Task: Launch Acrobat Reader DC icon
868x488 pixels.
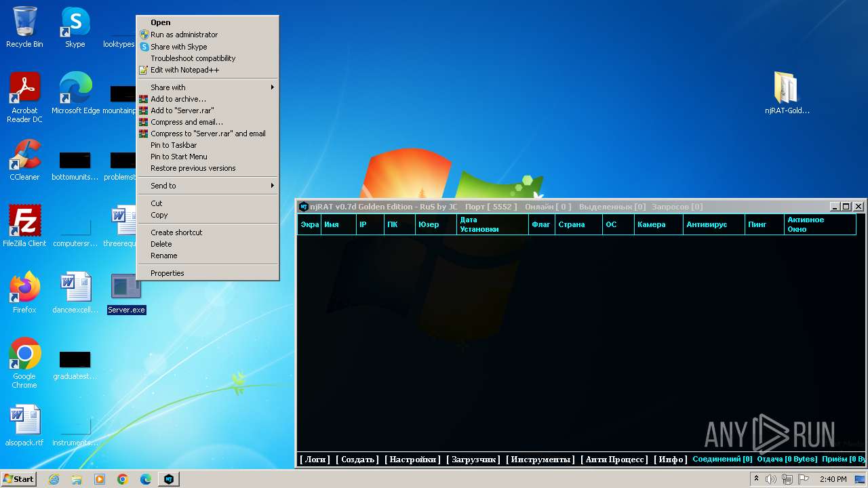Action: click(x=24, y=97)
